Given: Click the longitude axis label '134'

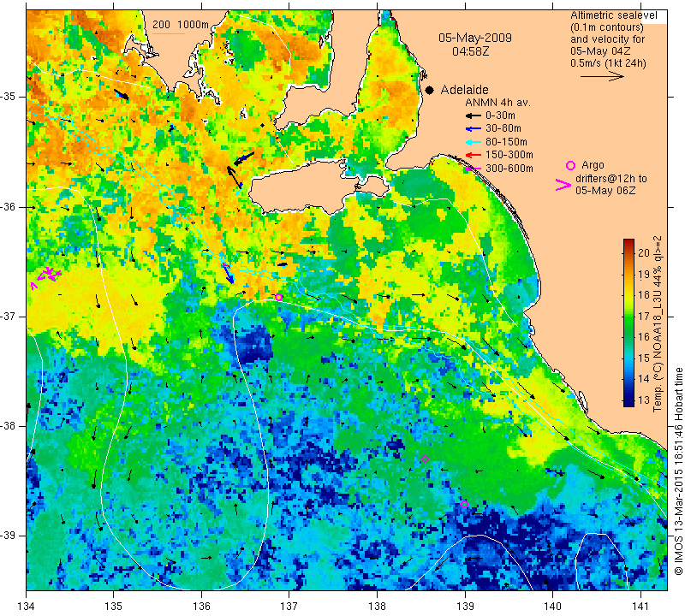Looking at the screenshot, I should [x=27, y=607].
